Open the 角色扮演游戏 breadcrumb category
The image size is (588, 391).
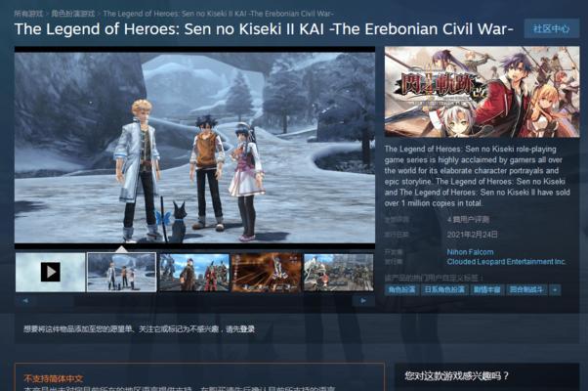click(72, 14)
